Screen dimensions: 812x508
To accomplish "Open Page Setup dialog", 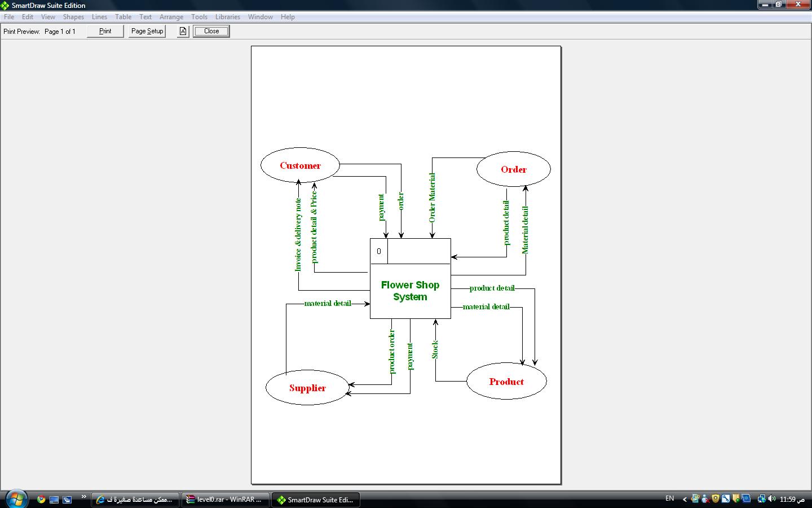I will [147, 32].
